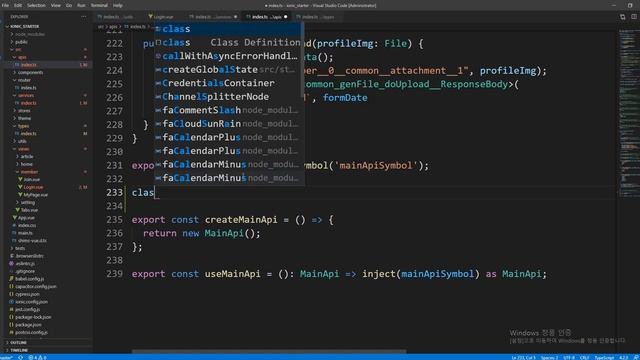The image size is (640, 360).
Task: Select the first highlighted 'class' suggestion
Action: [x=228, y=29]
